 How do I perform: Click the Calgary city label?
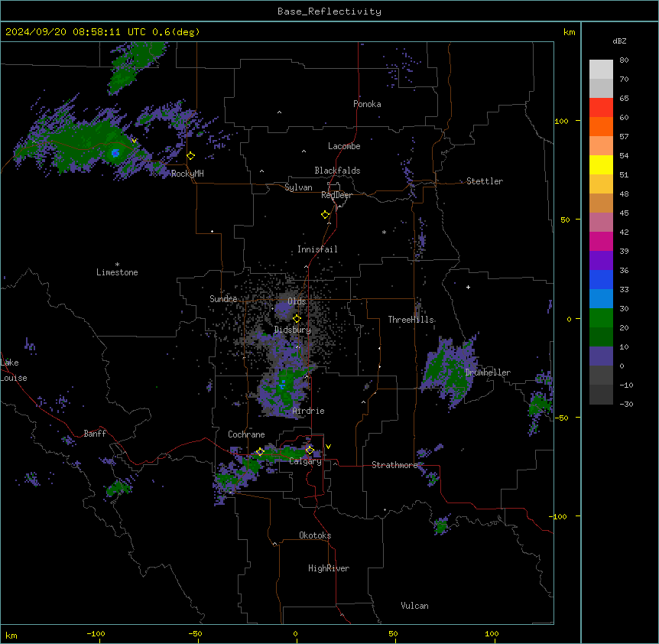[305, 461]
